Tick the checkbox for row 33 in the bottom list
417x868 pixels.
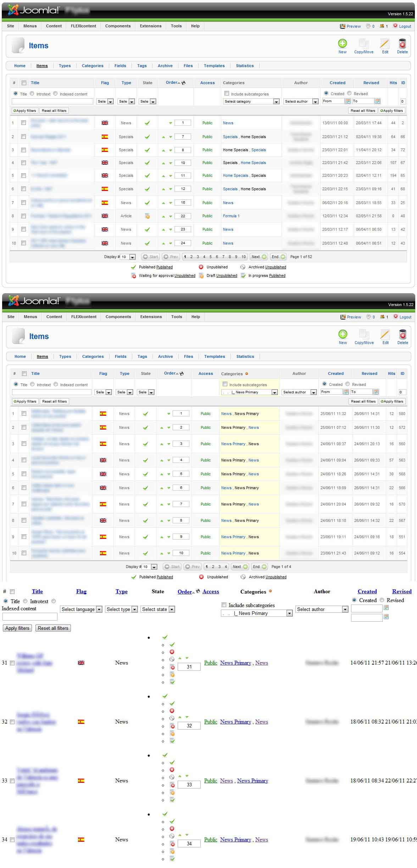point(12,781)
